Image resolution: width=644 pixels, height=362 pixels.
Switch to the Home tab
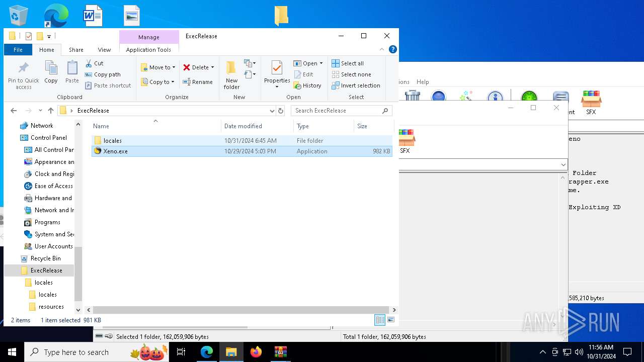[x=47, y=50]
